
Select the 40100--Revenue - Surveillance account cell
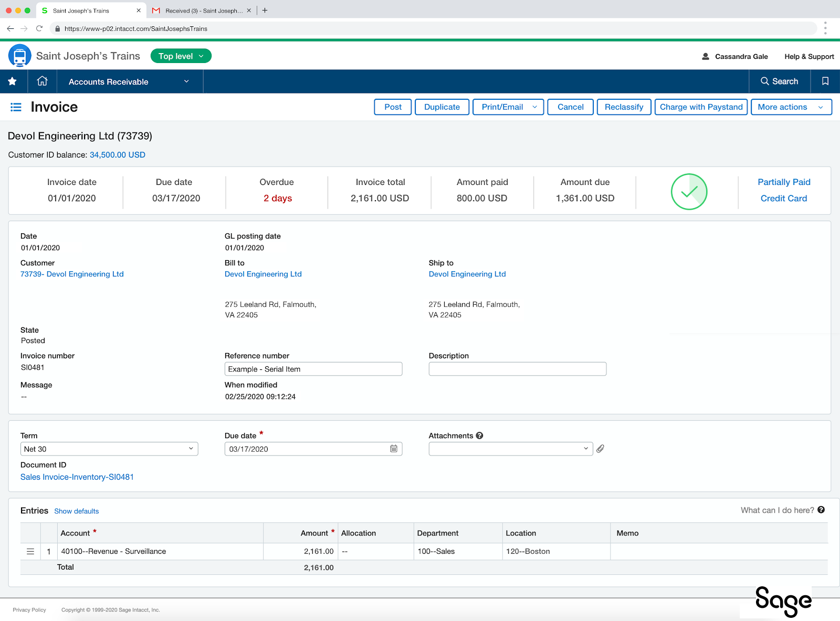tap(160, 552)
